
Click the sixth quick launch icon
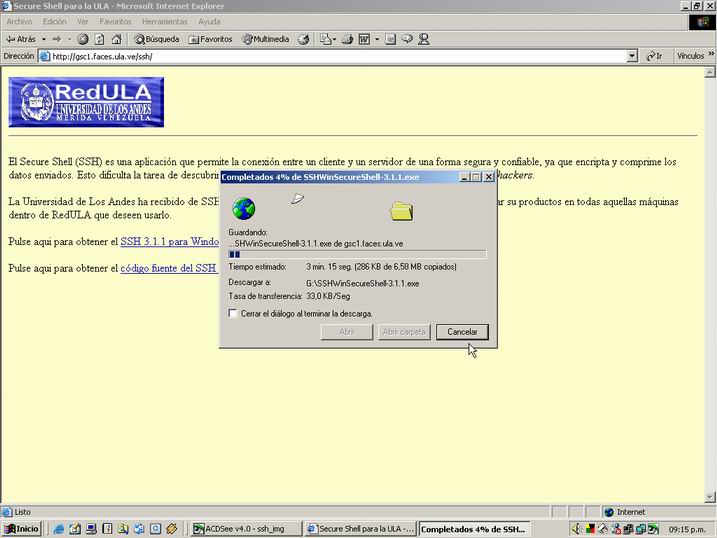[139, 529]
